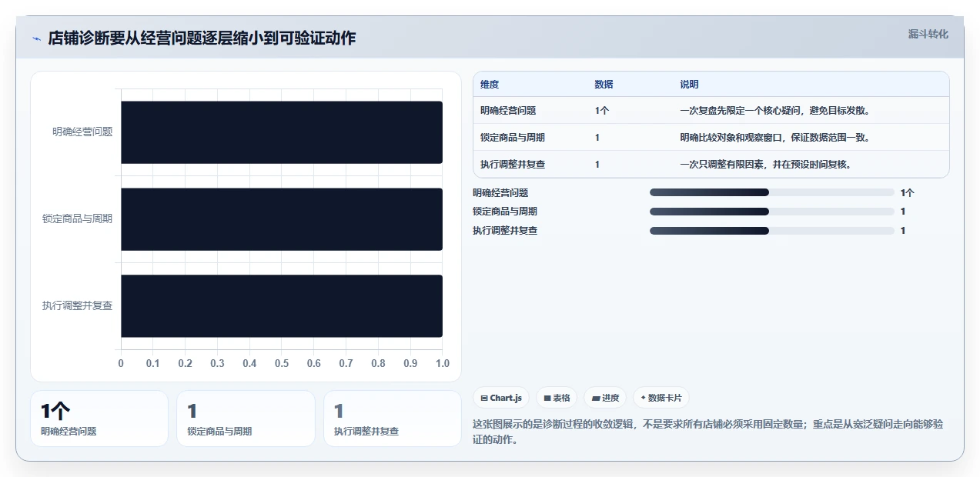Click the 明确经营问题 progress bar
The image size is (980, 477).
coord(772,192)
